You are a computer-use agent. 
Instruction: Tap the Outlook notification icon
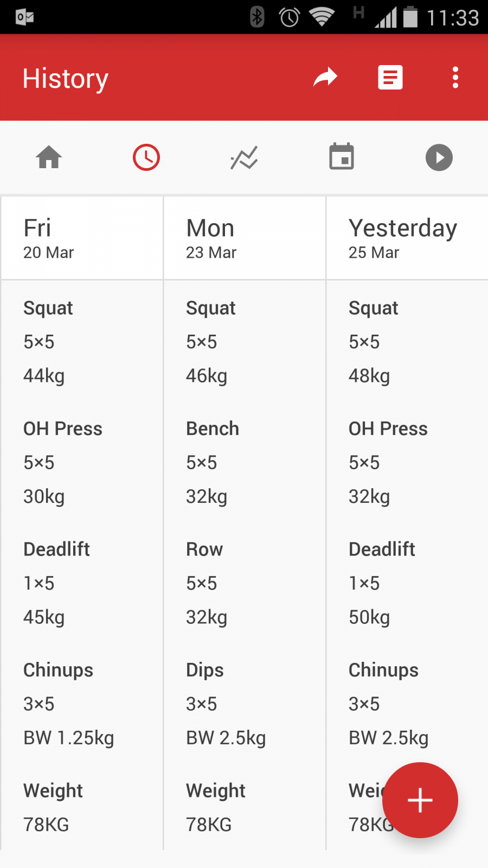point(25,17)
